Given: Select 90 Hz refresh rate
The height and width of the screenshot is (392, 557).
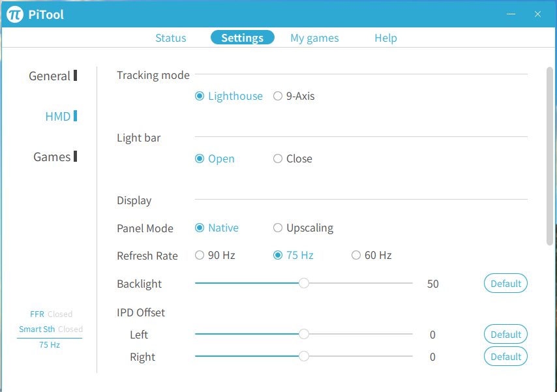Looking at the screenshot, I should pyautogui.click(x=215, y=255).
